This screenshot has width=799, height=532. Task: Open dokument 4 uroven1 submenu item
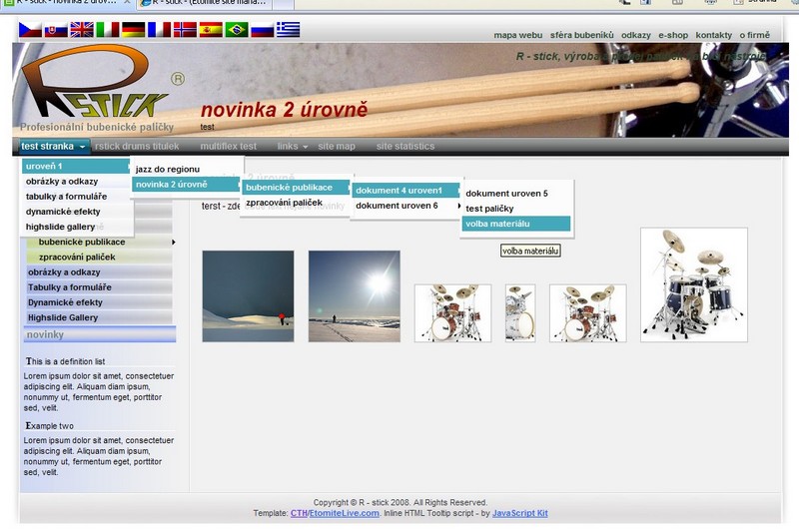tap(406, 191)
